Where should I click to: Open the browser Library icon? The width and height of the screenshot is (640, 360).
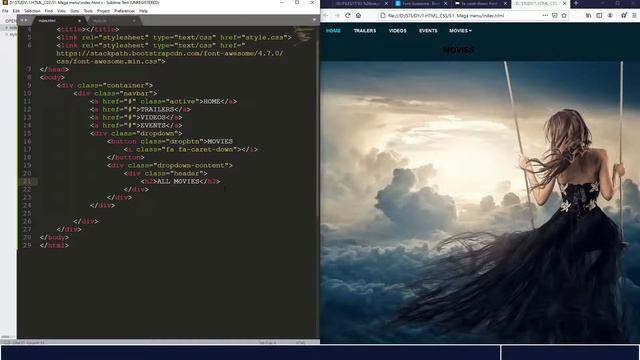pyautogui.click(x=588, y=16)
